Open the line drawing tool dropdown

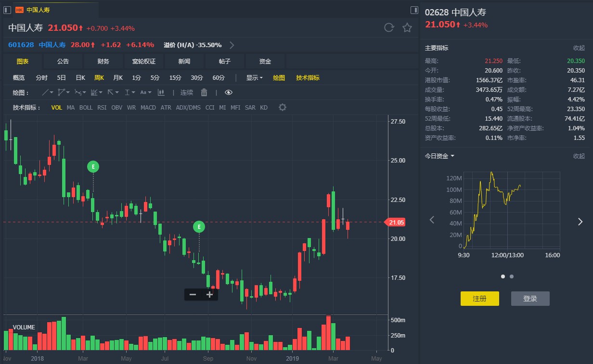pyautogui.click(x=48, y=92)
